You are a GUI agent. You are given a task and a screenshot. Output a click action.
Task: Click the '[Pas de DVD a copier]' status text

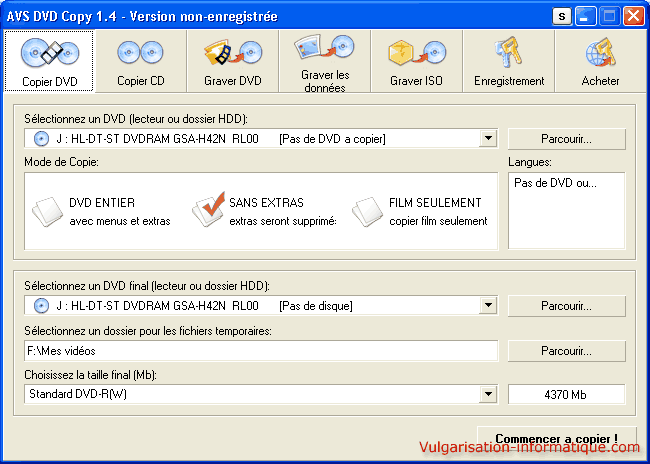pyautogui.click(x=332, y=139)
